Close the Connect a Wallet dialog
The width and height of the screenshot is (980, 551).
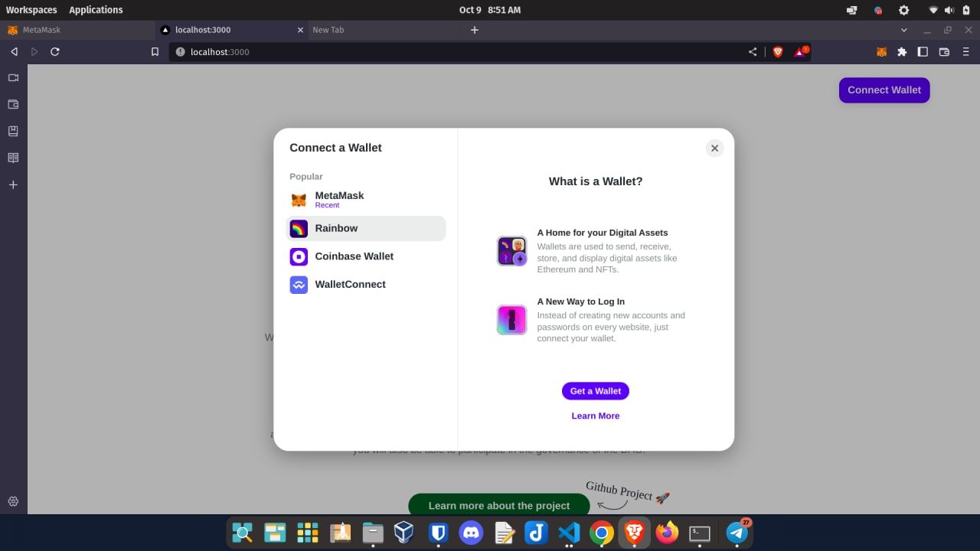point(714,148)
